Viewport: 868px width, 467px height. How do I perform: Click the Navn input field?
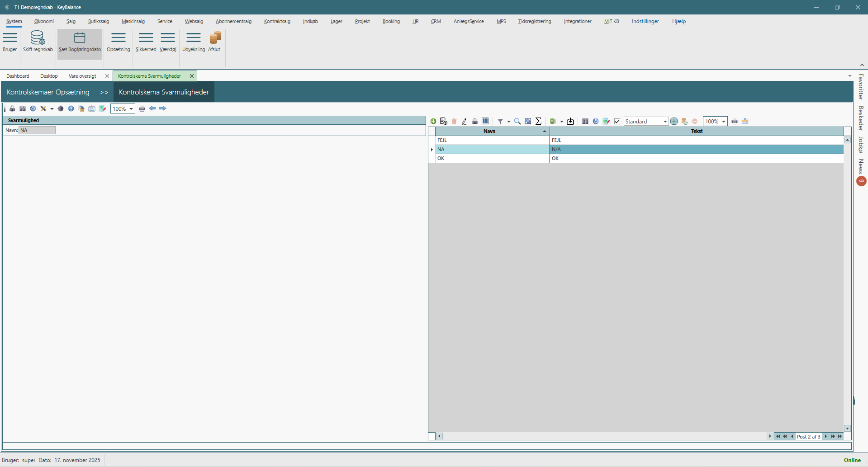tap(37, 130)
